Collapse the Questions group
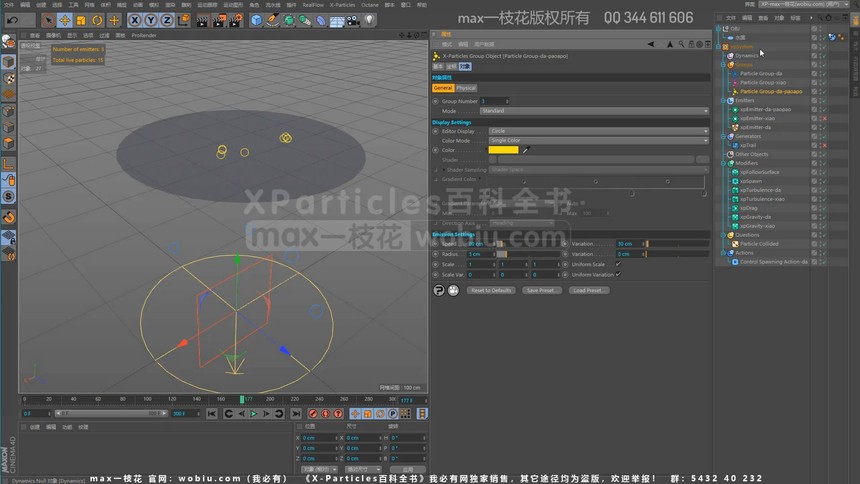860x484 pixels. click(x=723, y=235)
